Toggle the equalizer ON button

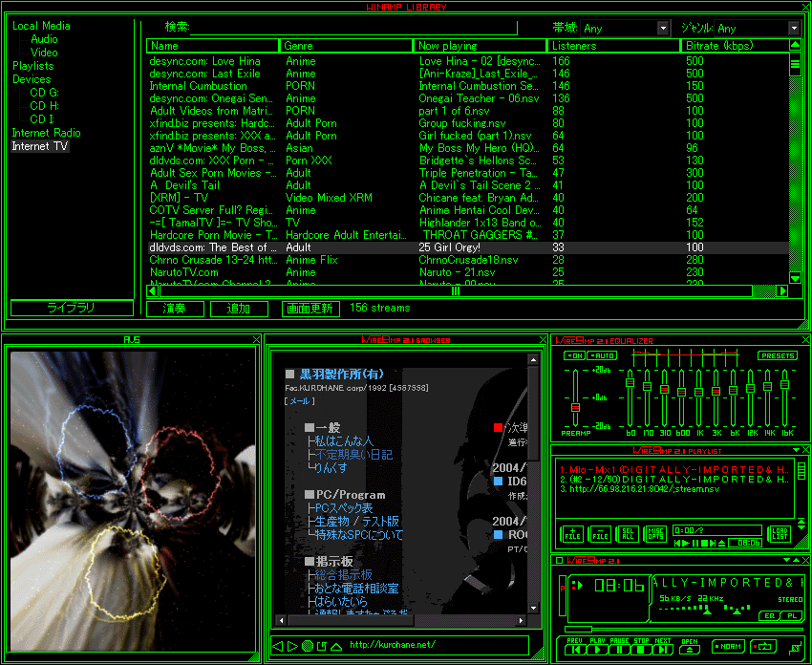click(574, 355)
